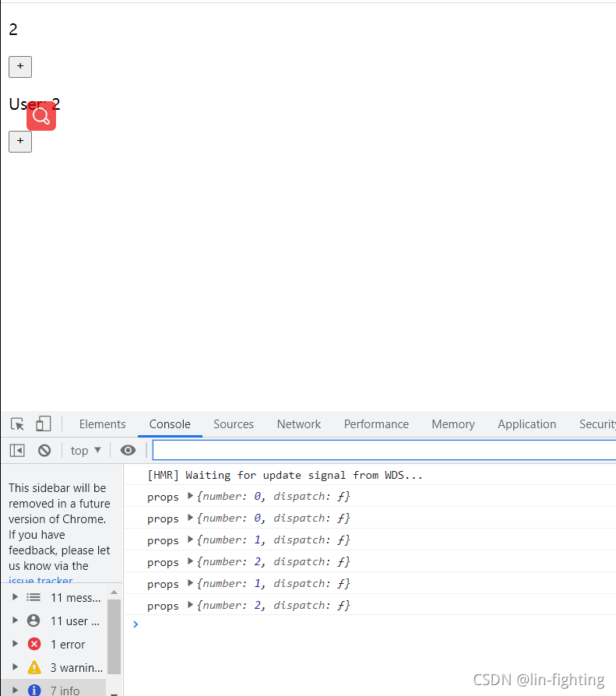Open the issue tracker link

[x=40, y=580]
